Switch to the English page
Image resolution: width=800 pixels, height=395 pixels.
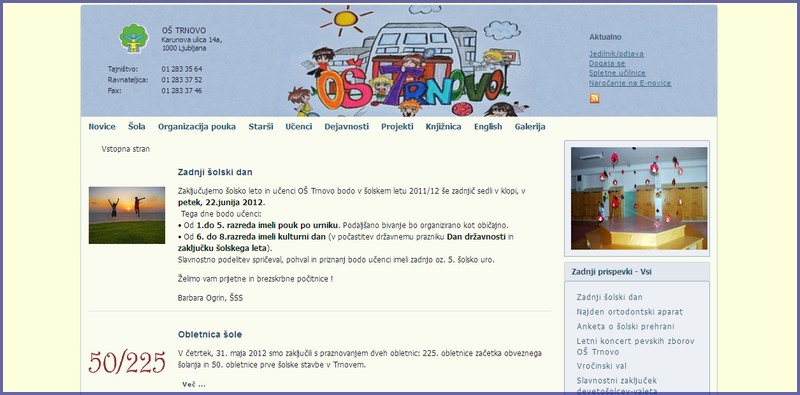pos(488,127)
